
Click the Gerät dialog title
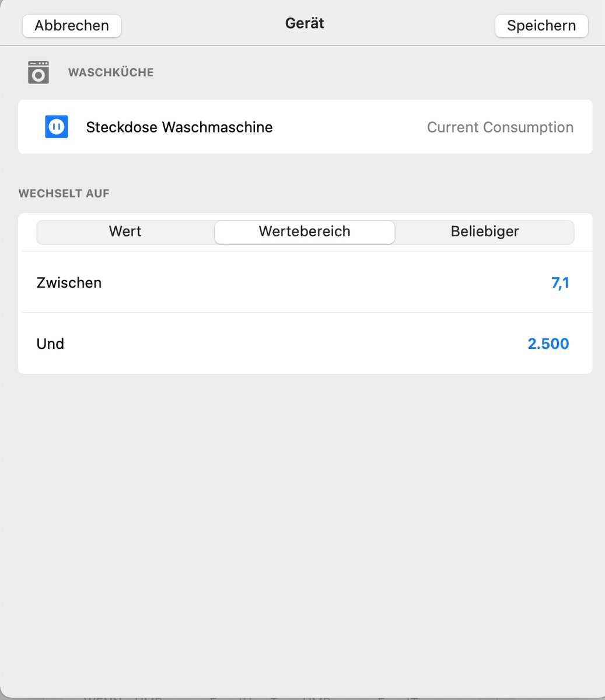point(305,23)
